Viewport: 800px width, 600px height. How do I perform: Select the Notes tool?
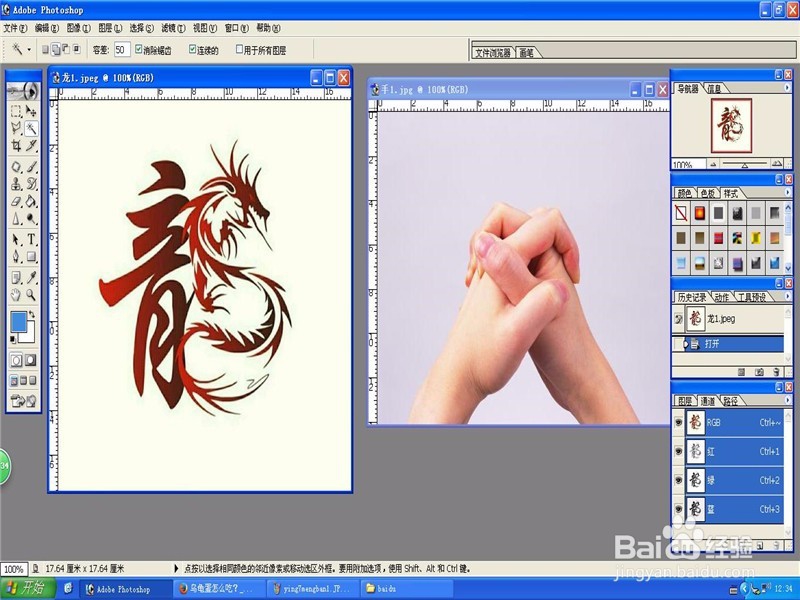(x=16, y=278)
